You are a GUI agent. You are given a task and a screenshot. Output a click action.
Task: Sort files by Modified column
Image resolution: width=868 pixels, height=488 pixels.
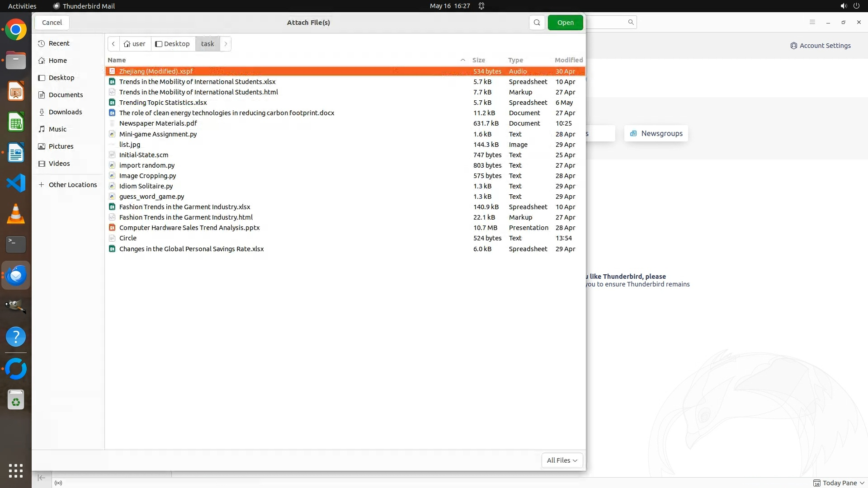point(568,60)
